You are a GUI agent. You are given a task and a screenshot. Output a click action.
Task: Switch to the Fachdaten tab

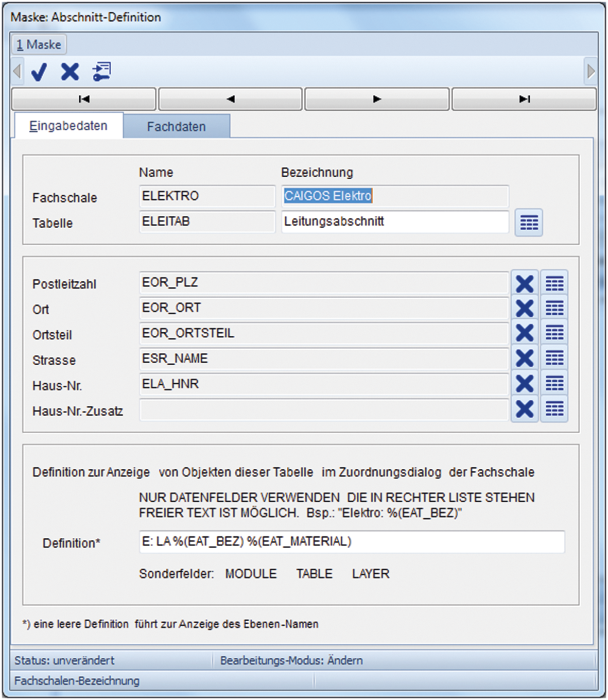click(176, 127)
